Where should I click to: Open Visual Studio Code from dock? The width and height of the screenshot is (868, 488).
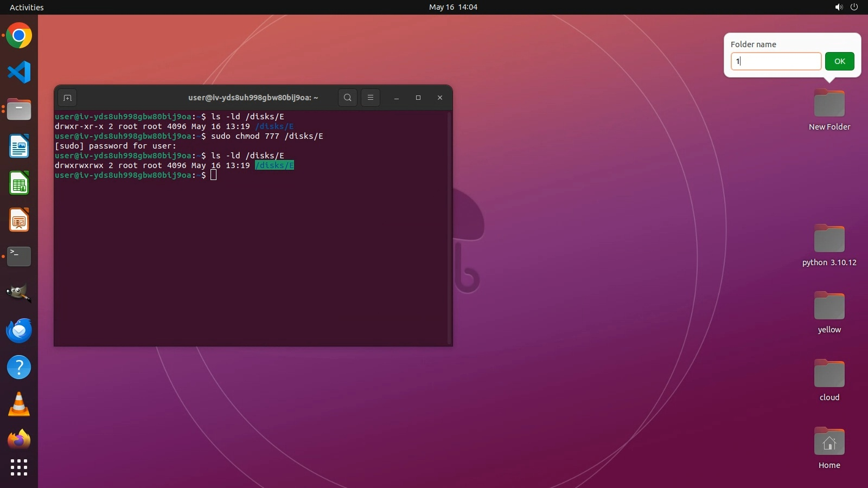(19, 72)
